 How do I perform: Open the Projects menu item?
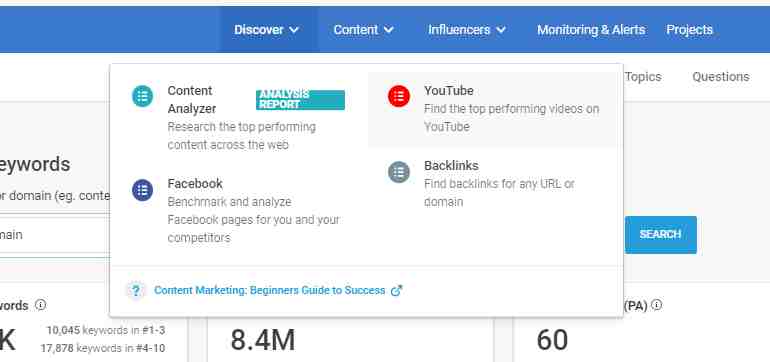point(689,30)
